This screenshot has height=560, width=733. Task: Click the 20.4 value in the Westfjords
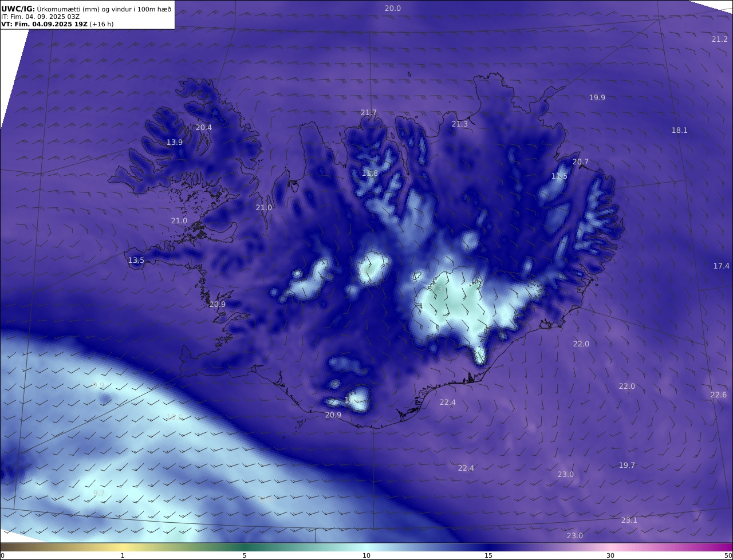pos(204,128)
